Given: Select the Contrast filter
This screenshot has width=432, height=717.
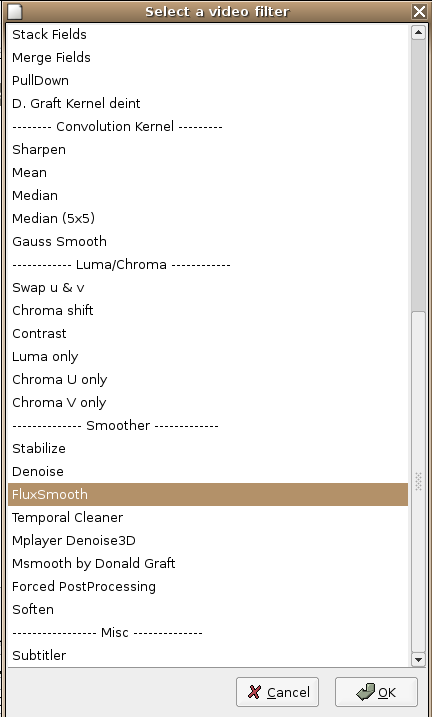Looking at the screenshot, I should click(x=208, y=333).
